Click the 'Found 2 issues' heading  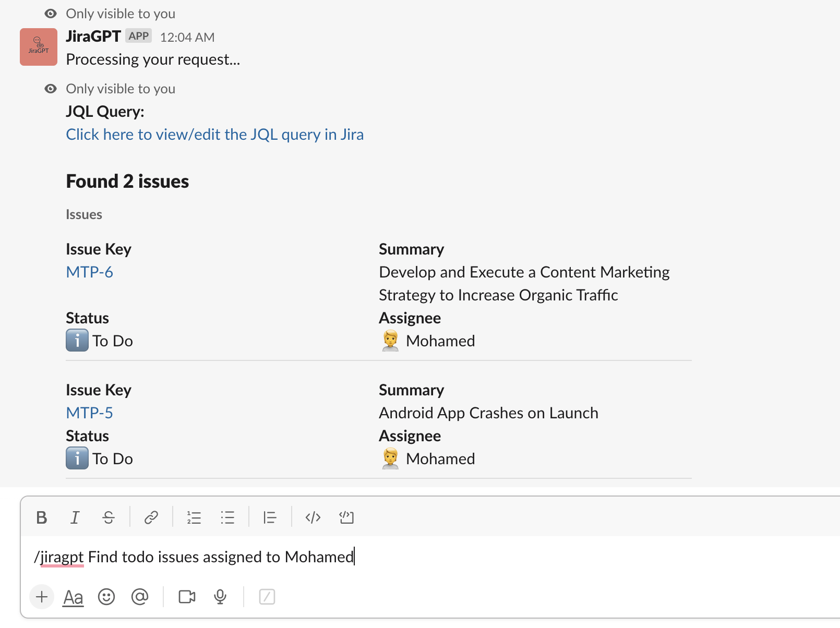click(x=127, y=182)
